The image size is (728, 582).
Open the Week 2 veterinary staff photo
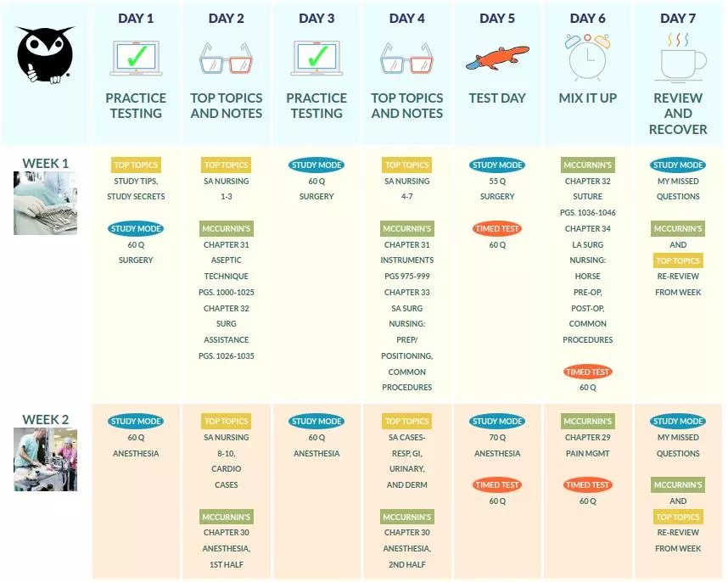click(46, 460)
